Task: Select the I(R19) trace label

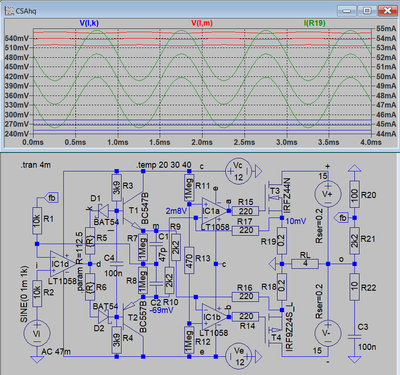Action: pyautogui.click(x=314, y=23)
